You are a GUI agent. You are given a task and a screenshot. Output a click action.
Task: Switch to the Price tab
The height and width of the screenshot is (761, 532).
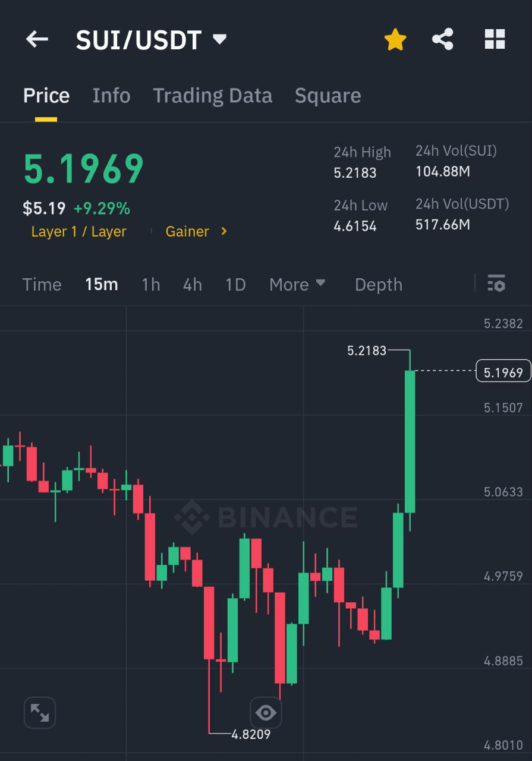coord(46,96)
